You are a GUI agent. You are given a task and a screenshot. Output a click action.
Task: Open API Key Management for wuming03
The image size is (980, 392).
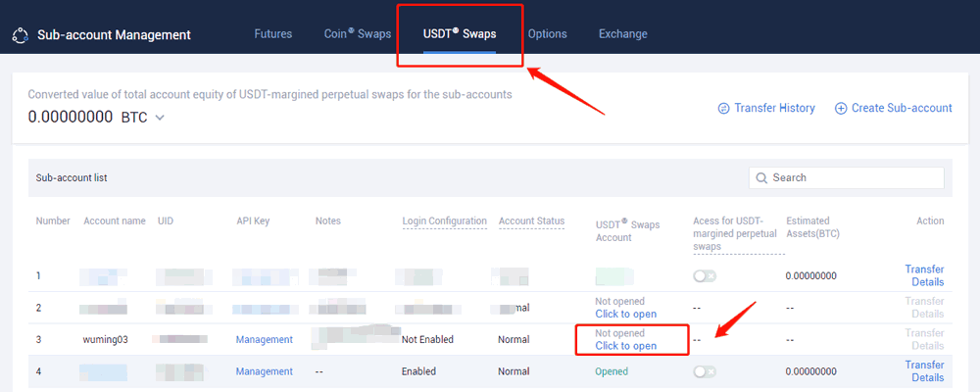tap(264, 339)
